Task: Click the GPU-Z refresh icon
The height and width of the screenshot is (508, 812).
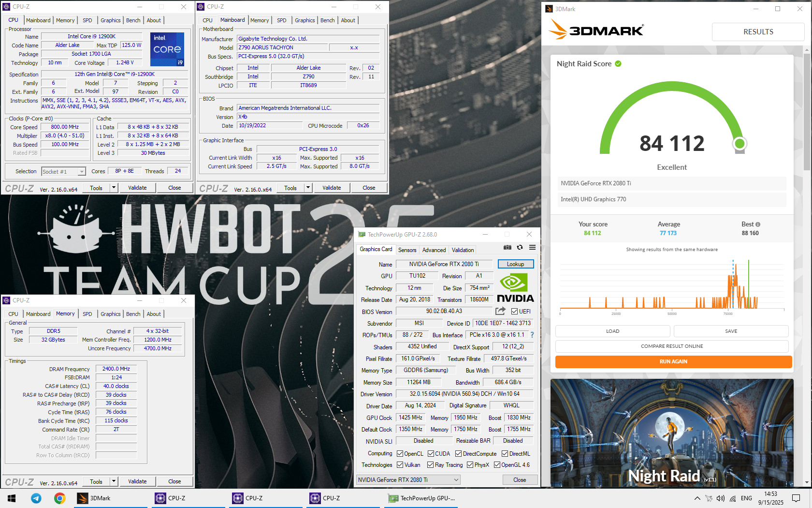Action: coord(520,247)
